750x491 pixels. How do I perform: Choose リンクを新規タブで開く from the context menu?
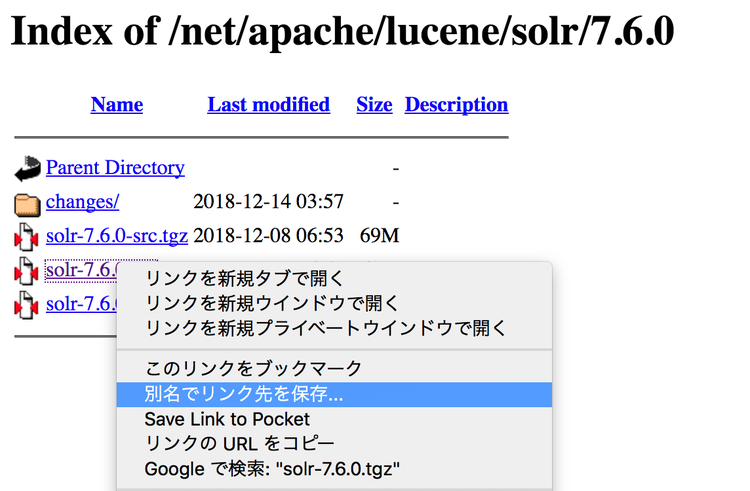click(x=334, y=278)
